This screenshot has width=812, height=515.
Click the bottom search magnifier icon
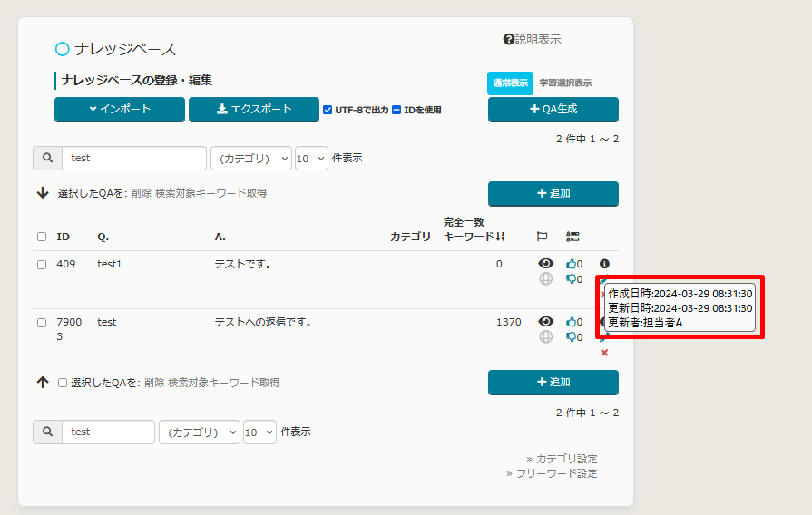click(x=47, y=432)
